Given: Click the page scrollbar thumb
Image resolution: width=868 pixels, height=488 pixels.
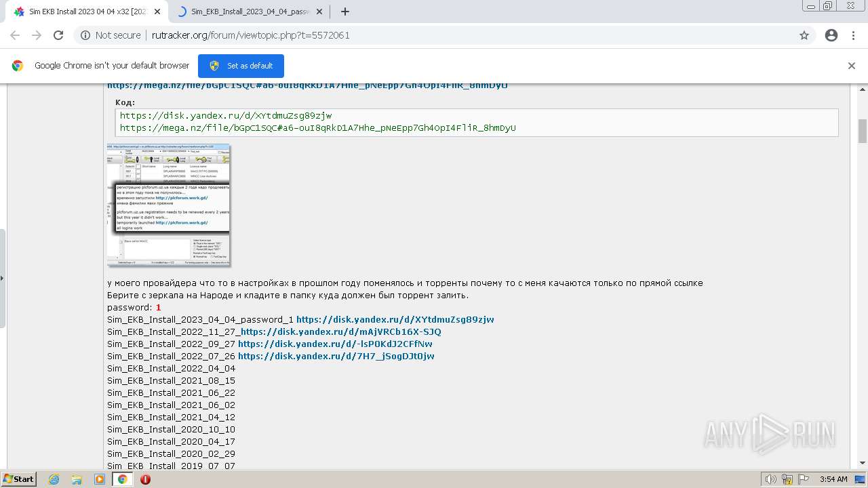Looking at the screenshot, I should 863,131.
